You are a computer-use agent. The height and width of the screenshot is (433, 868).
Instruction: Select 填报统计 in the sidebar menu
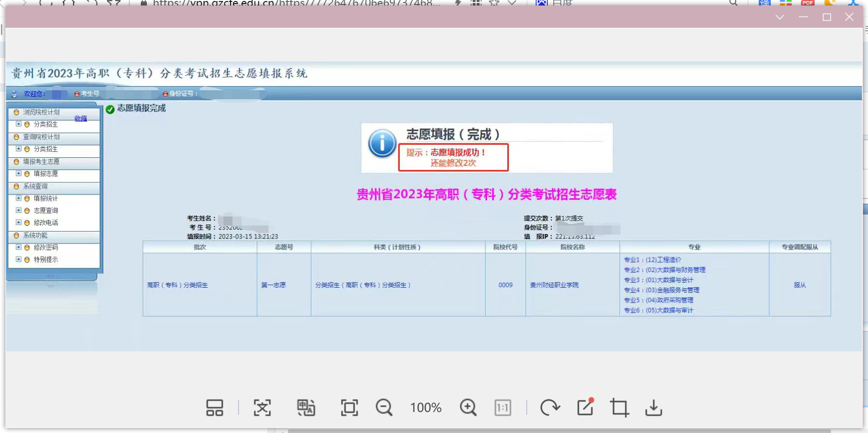coord(46,198)
